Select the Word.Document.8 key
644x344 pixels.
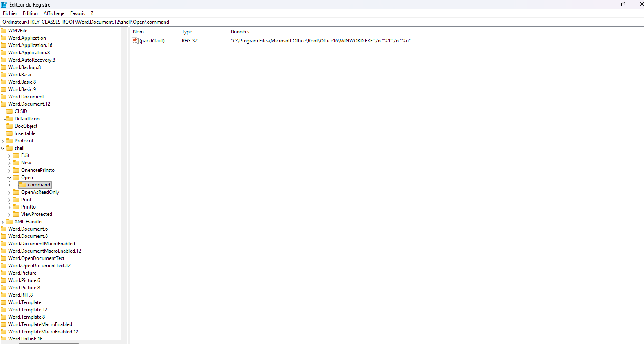[28, 236]
